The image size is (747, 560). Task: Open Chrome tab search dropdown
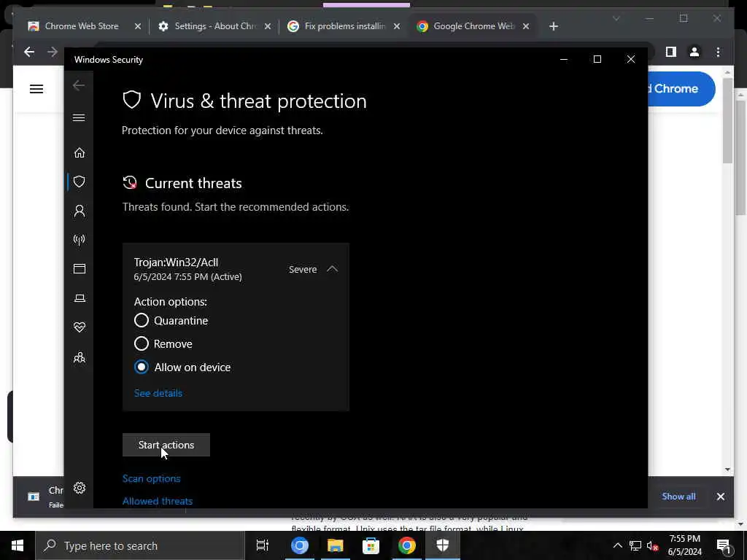click(x=616, y=18)
